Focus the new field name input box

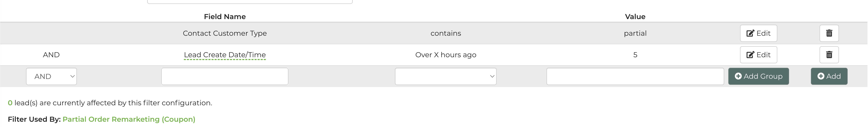tap(225, 76)
